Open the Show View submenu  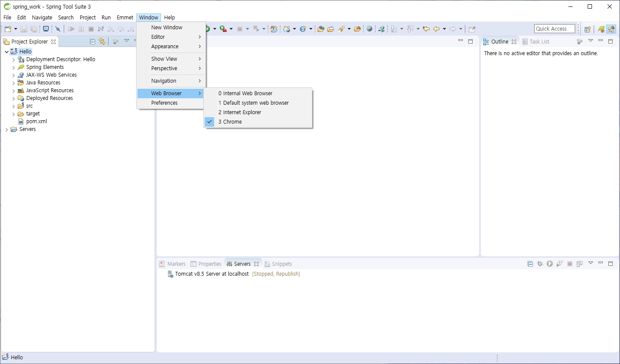tap(170, 59)
